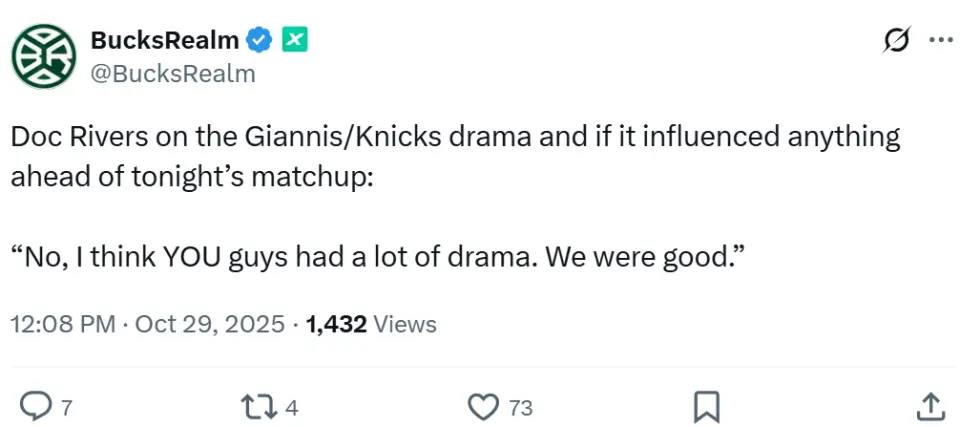Open the three-dot more options menu

pos(940,41)
